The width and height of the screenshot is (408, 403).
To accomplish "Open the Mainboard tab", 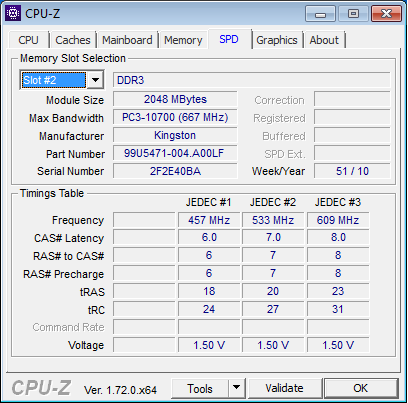I will click(x=127, y=40).
